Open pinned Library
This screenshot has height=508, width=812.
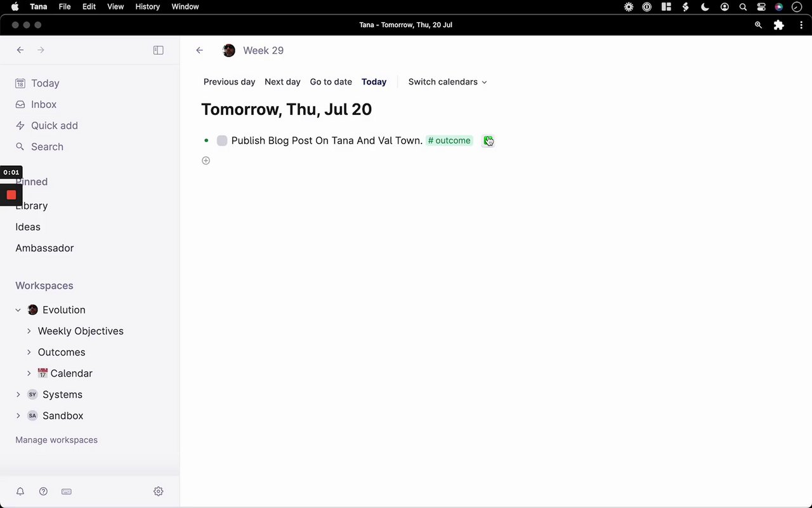point(32,206)
